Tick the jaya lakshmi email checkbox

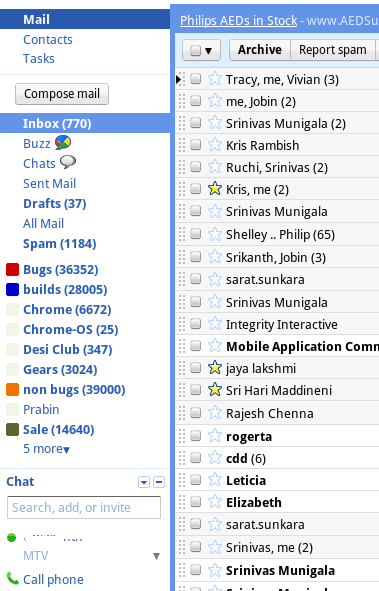[x=195, y=367]
